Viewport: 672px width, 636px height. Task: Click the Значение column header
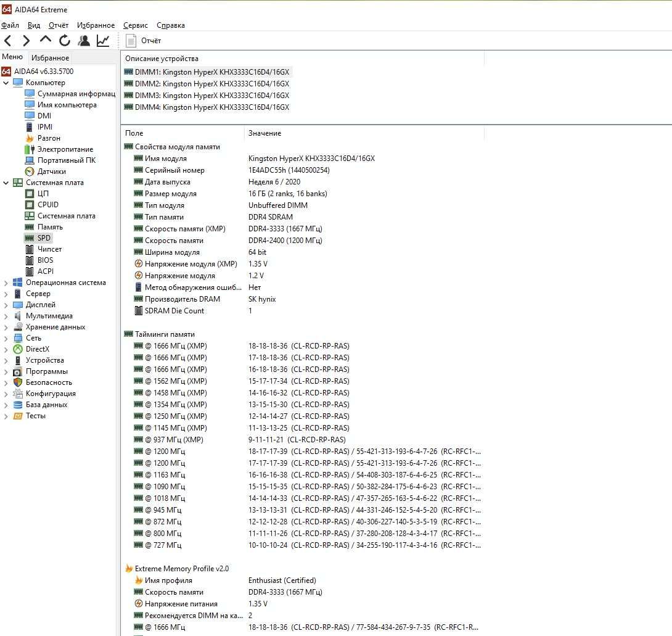[x=364, y=133]
